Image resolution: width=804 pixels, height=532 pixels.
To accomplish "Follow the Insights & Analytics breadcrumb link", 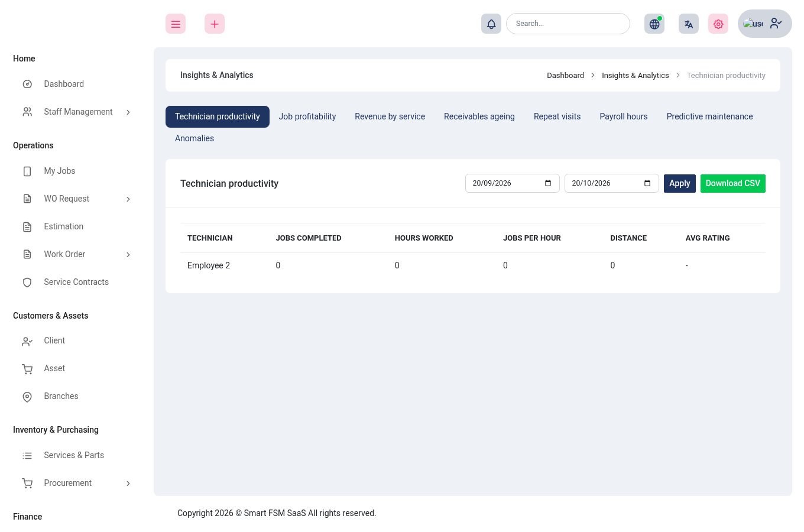I will tap(636, 76).
